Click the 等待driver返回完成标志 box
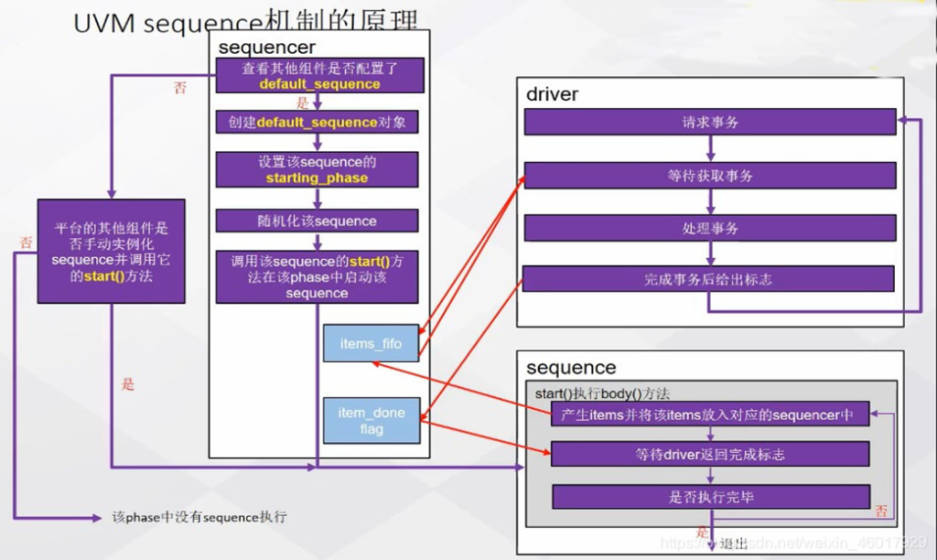 [x=709, y=454]
